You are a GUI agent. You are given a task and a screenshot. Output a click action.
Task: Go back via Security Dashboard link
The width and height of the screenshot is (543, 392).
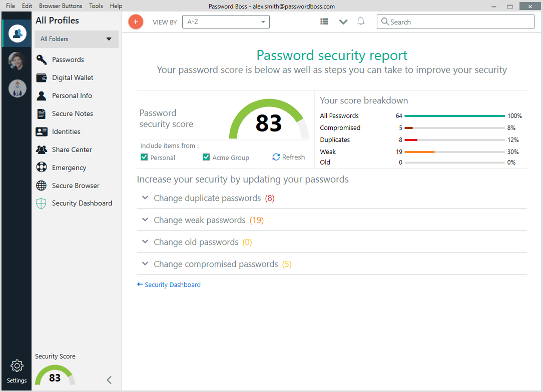pyautogui.click(x=169, y=285)
